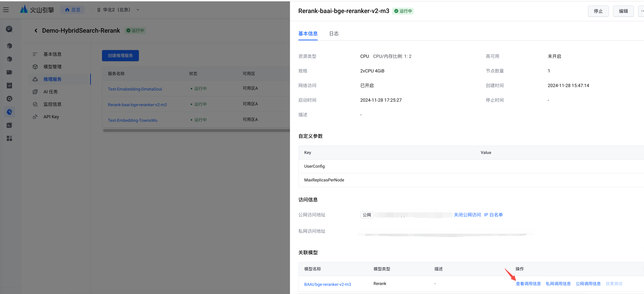Switch to the 基本信息 tab in detail panel
This screenshot has height=294, width=644.
click(308, 33)
